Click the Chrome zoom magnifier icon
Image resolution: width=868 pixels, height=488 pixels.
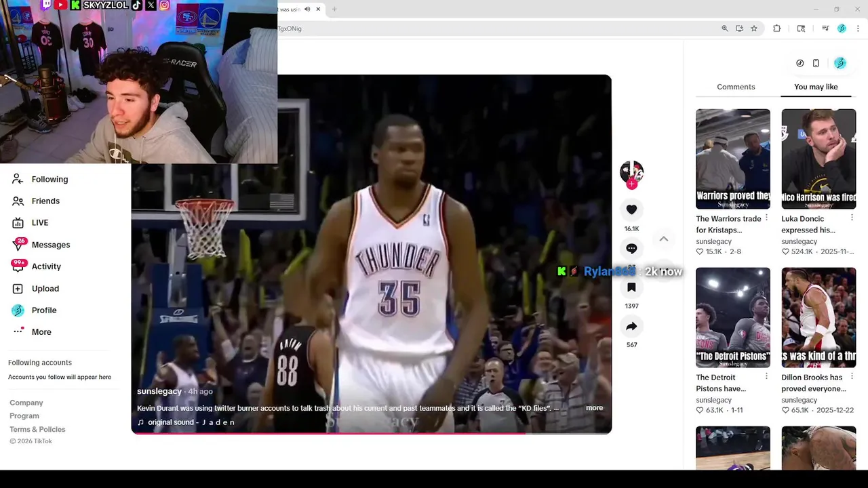click(725, 28)
